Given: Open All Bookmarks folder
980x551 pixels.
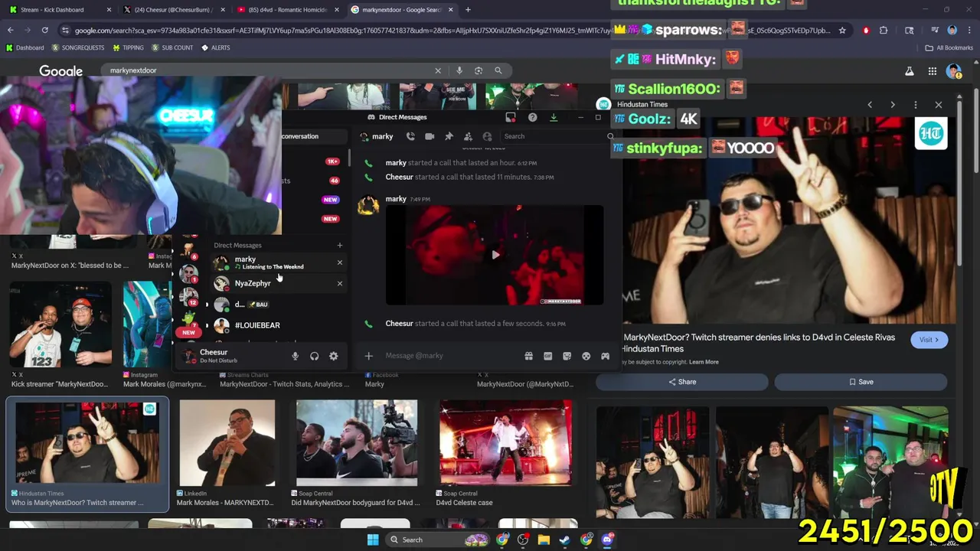Looking at the screenshot, I should (x=949, y=47).
